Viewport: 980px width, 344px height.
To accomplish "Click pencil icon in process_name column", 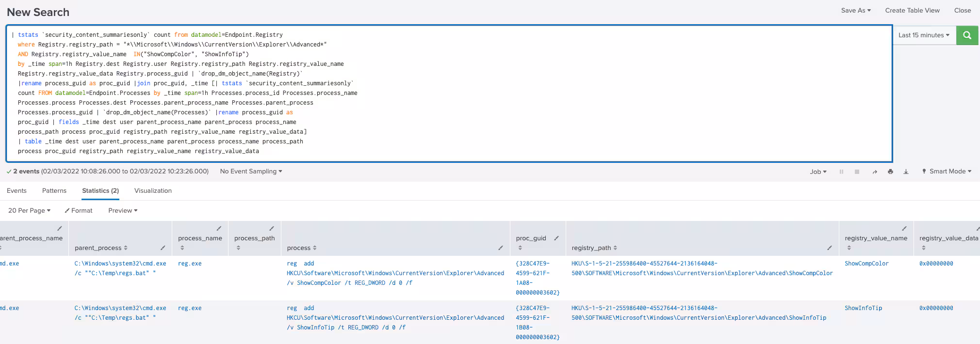I will [219, 228].
